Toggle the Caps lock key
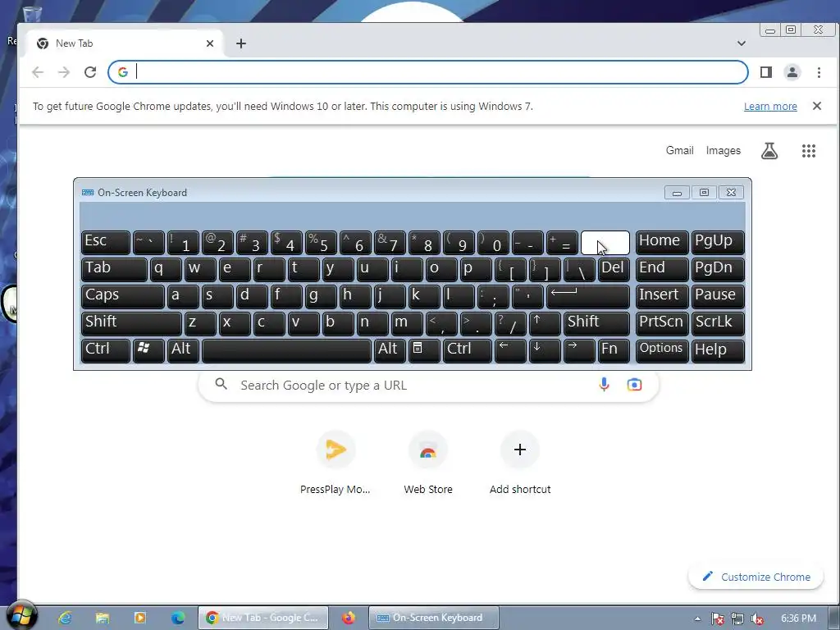 point(123,295)
